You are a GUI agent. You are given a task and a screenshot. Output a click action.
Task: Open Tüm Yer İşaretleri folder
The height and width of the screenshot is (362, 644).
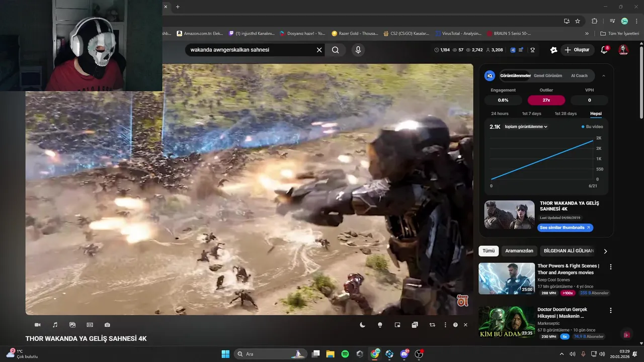coord(620,34)
